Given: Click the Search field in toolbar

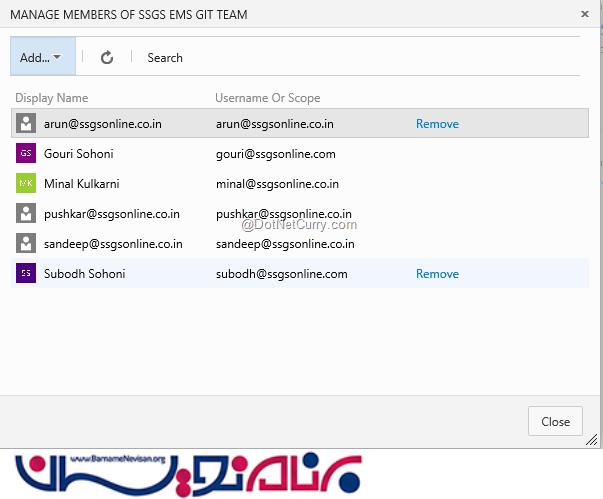Looking at the screenshot, I should pyautogui.click(x=165, y=58).
